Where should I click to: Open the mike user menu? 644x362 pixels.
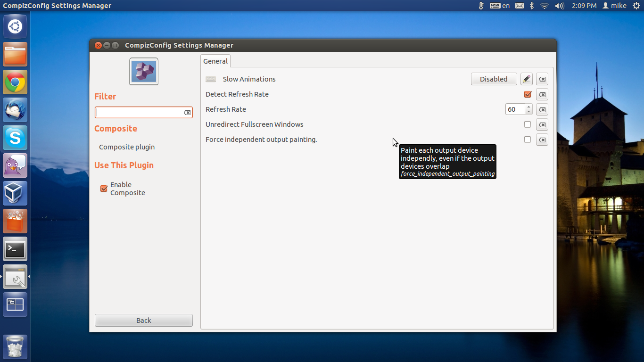pyautogui.click(x=615, y=6)
